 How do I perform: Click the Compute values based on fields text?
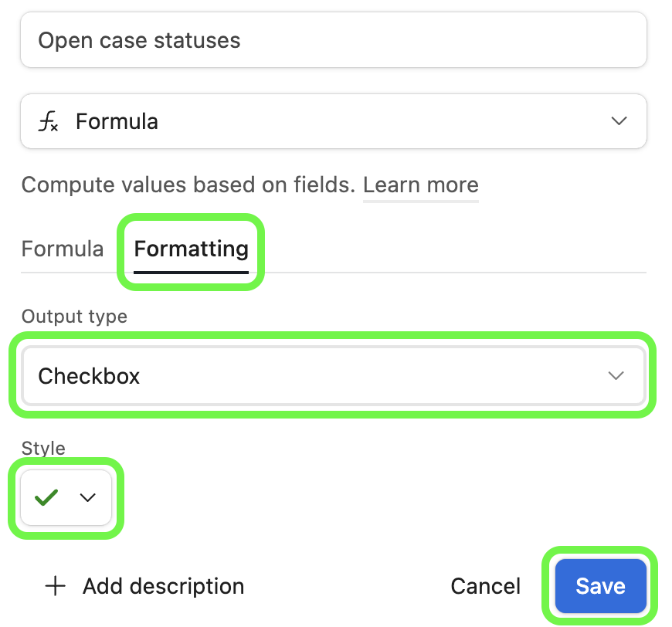tap(188, 185)
